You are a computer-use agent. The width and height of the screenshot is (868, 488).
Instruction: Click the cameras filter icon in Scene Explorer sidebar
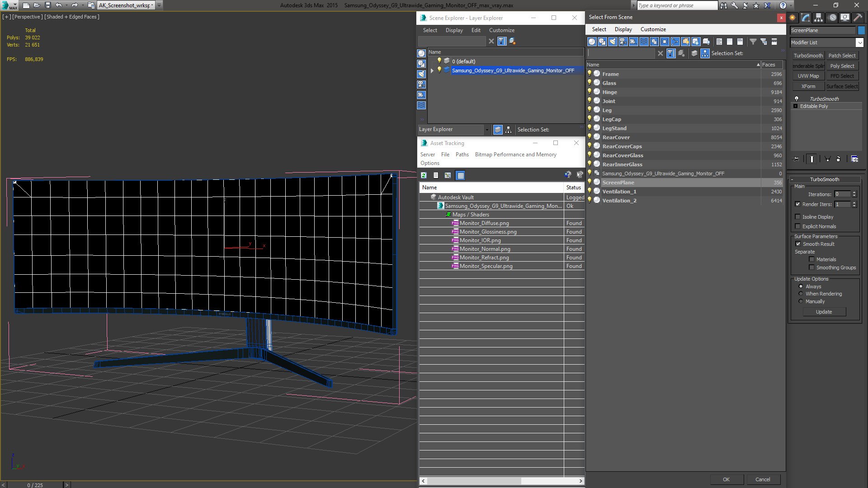tap(421, 84)
